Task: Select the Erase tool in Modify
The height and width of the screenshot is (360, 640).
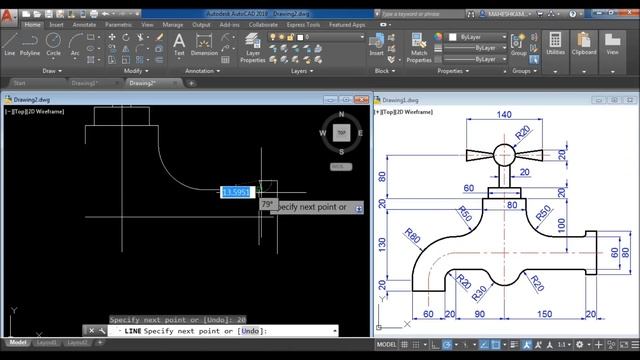Action: tap(159, 37)
